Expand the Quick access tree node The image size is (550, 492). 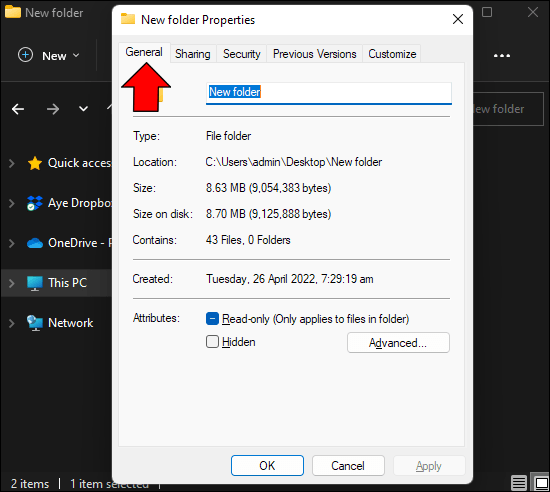pos(12,163)
